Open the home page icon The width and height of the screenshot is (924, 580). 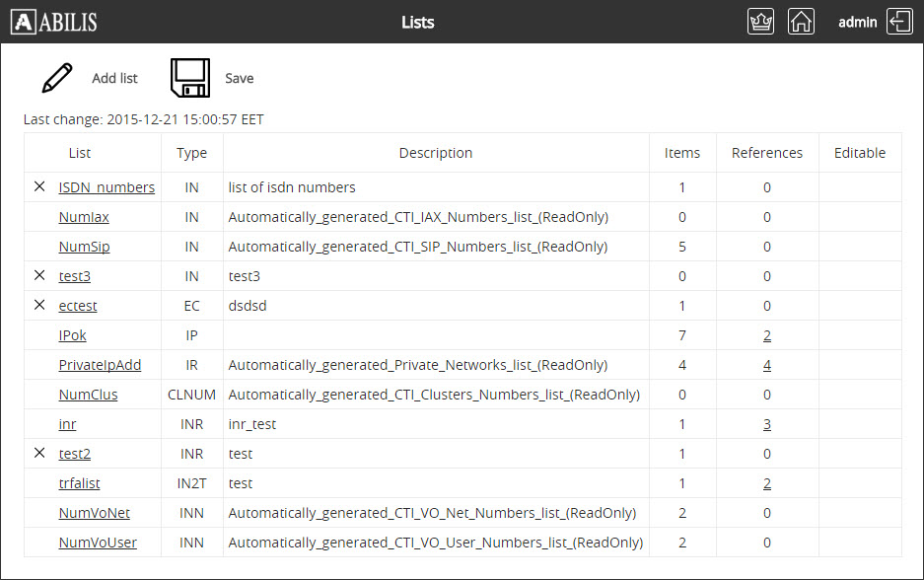pos(801,22)
